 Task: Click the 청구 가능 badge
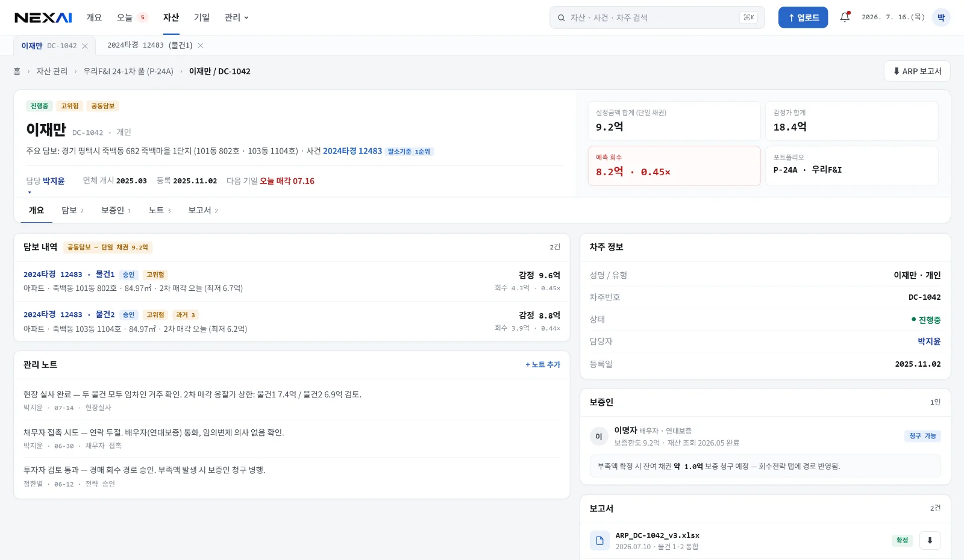(922, 436)
